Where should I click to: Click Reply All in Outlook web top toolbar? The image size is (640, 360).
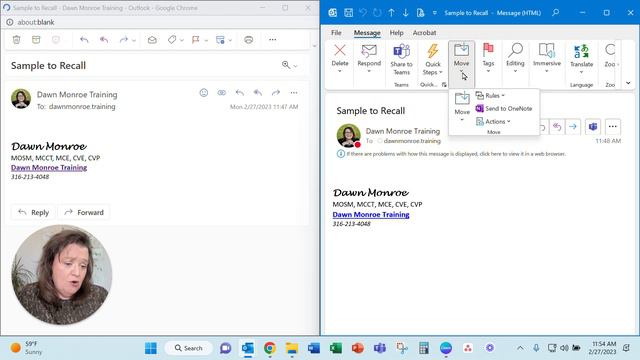104,40
